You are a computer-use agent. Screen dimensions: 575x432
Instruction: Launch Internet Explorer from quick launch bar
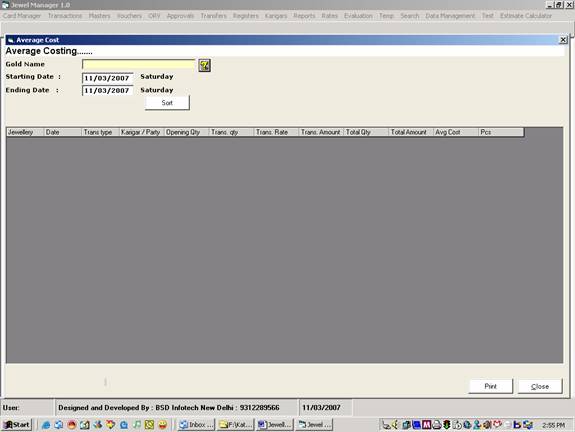pos(46,425)
